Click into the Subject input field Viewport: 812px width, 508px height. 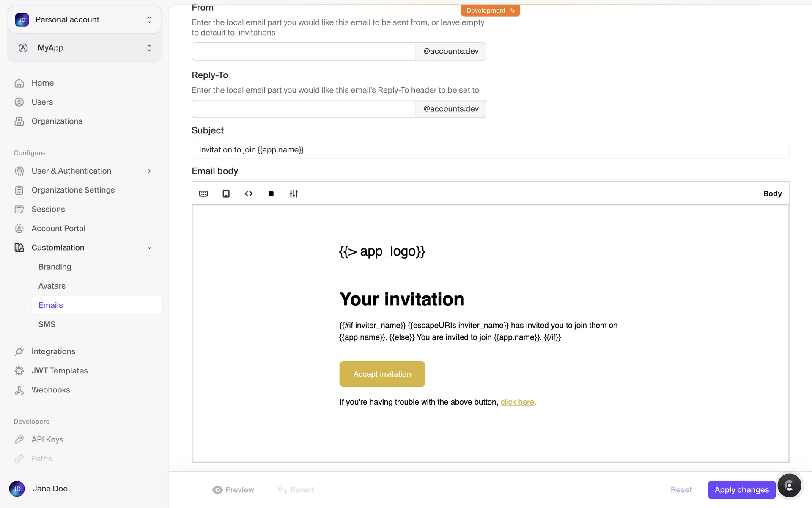(x=490, y=149)
